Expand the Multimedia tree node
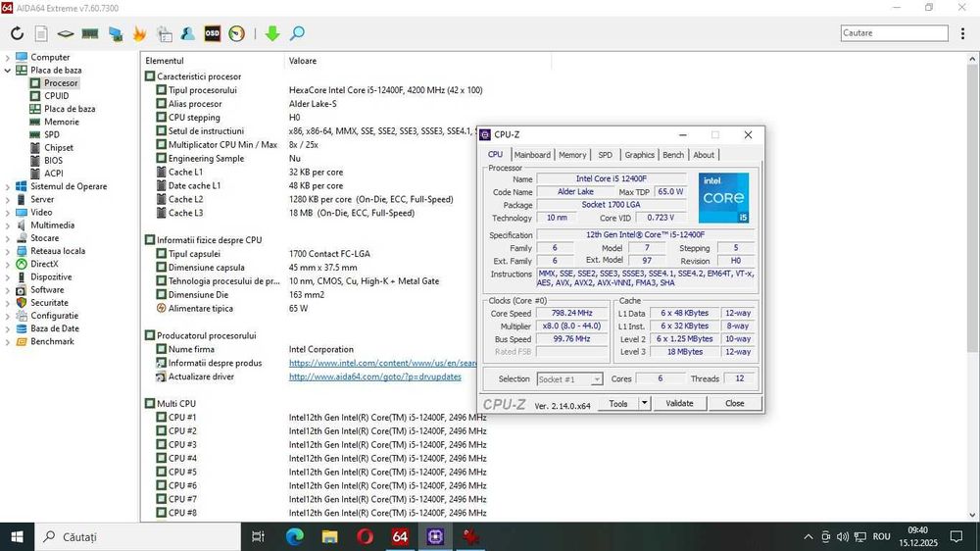Viewport: 980px width, 551px height. (x=8, y=225)
